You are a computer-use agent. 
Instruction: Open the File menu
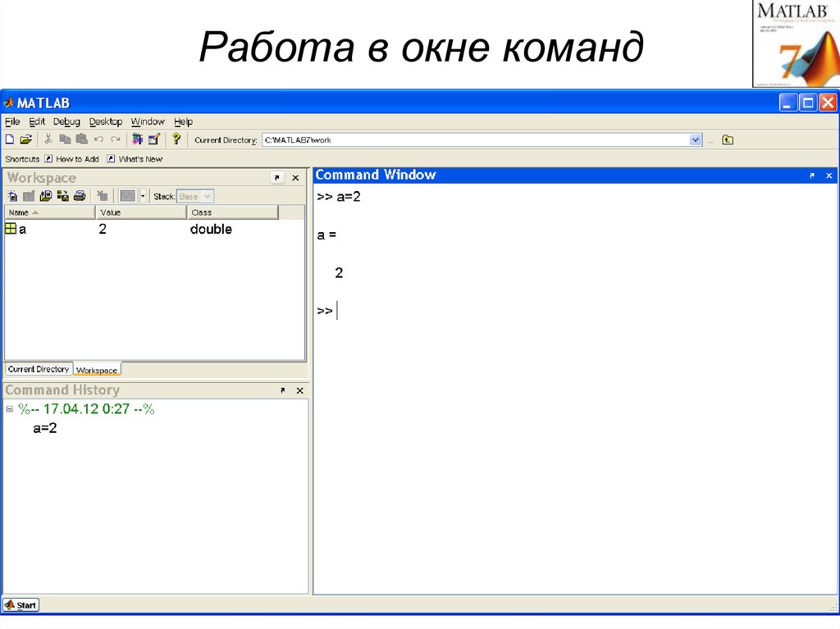click(12, 121)
